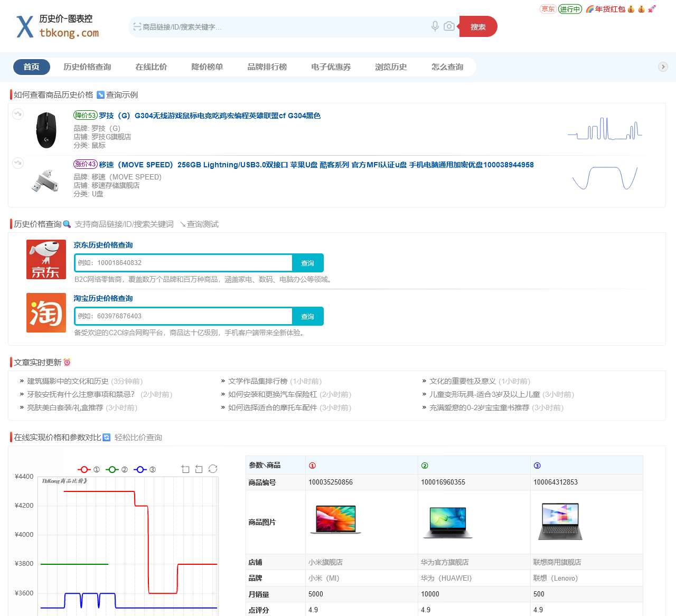Click the 降价53 badge
The width and height of the screenshot is (676, 616).
pos(86,115)
